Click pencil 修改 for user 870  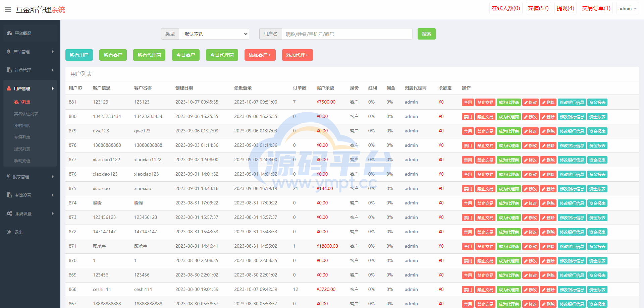[x=530, y=261]
